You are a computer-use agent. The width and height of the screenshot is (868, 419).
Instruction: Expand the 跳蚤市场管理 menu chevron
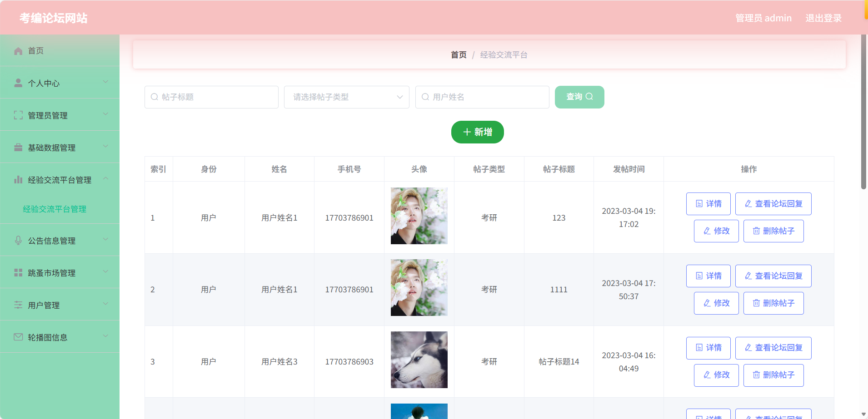click(105, 271)
